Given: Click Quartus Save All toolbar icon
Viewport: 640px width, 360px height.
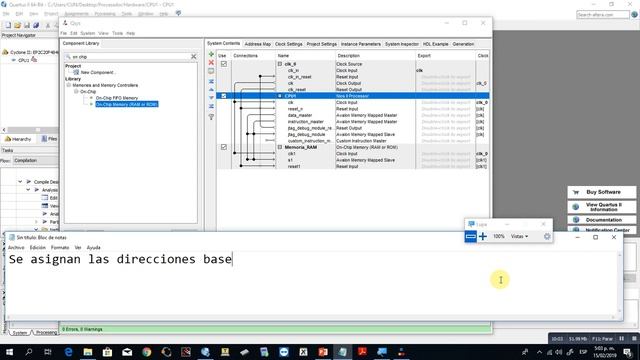Looking at the screenshot, I should 36,25.
